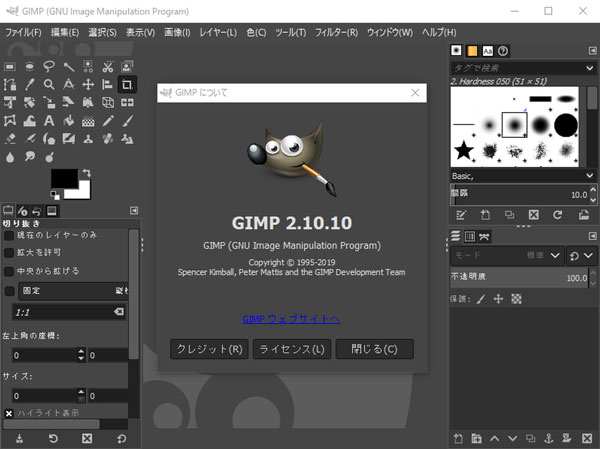Enable the 固定 checkbox
The image size is (600, 449).
click(x=9, y=291)
